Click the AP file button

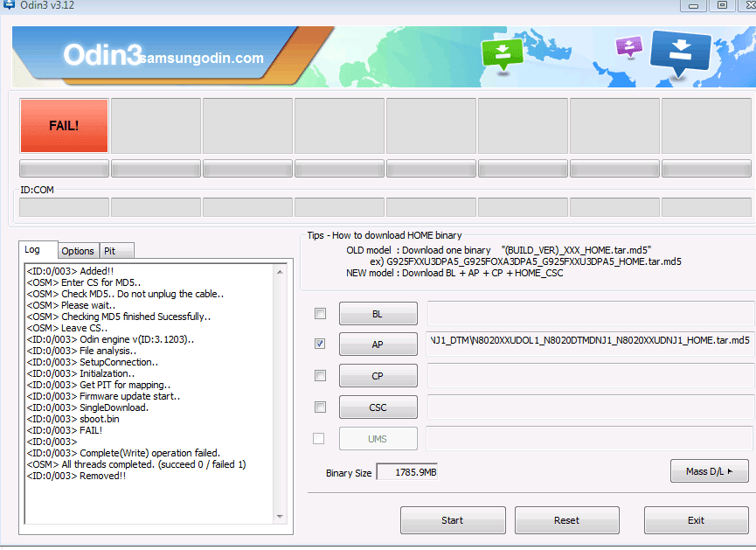378,345
